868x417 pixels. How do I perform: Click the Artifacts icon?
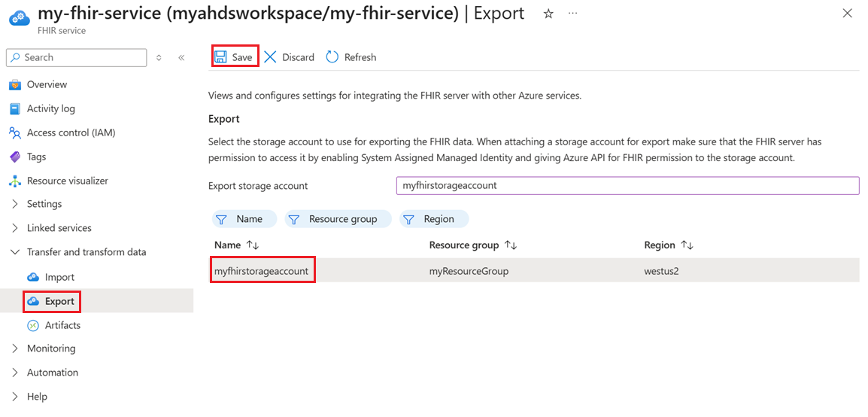[x=33, y=326]
